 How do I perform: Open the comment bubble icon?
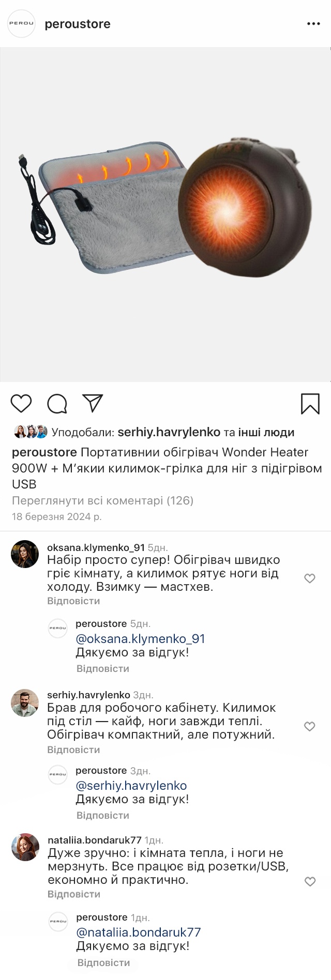tap(57, 404)
